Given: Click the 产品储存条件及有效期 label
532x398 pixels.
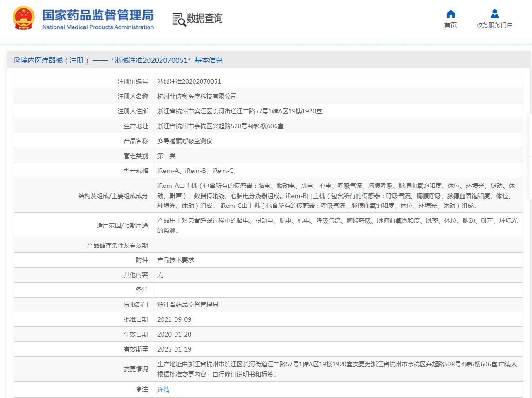Looking at the screenshot, I should tap(117, 245).
